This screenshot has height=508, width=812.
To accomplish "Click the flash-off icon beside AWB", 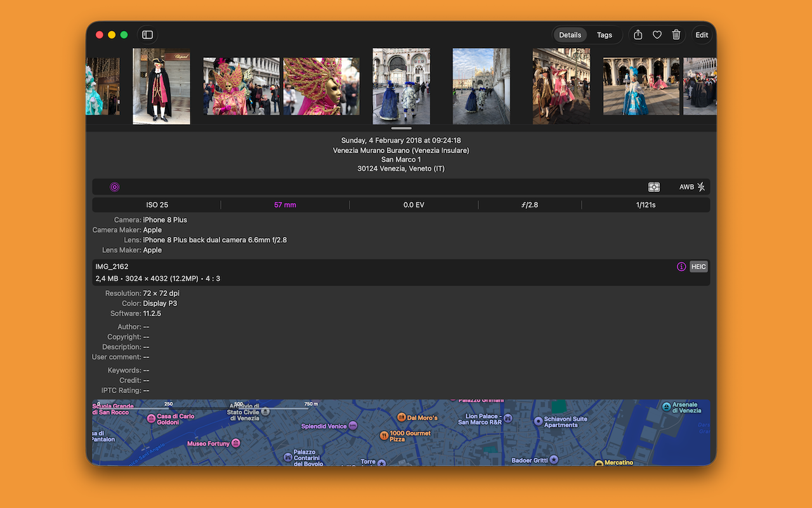I will pos(701,187).
